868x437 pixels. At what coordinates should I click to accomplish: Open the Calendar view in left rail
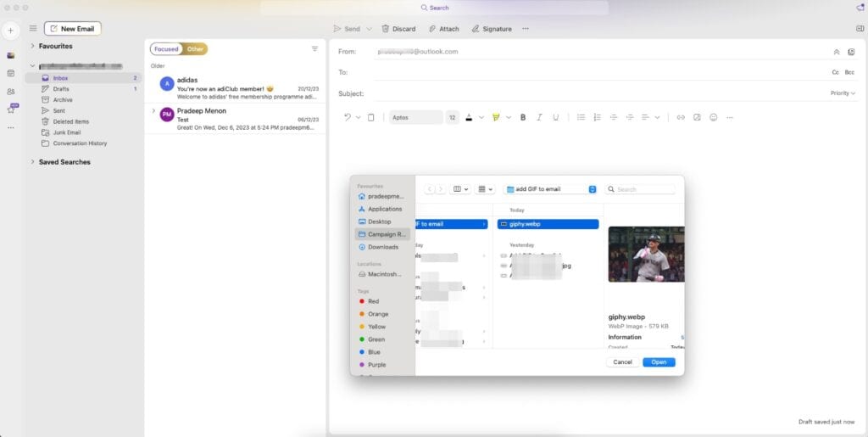click(10, 73)
